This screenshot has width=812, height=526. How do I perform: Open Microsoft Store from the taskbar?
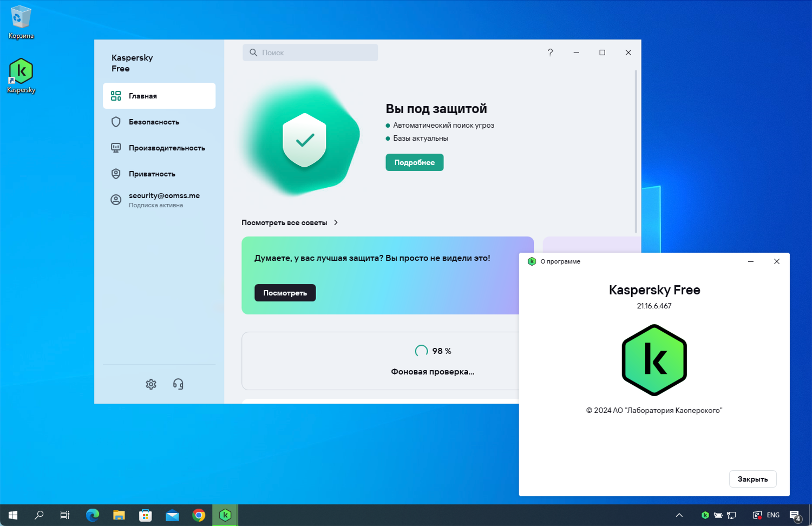(146, 515)
